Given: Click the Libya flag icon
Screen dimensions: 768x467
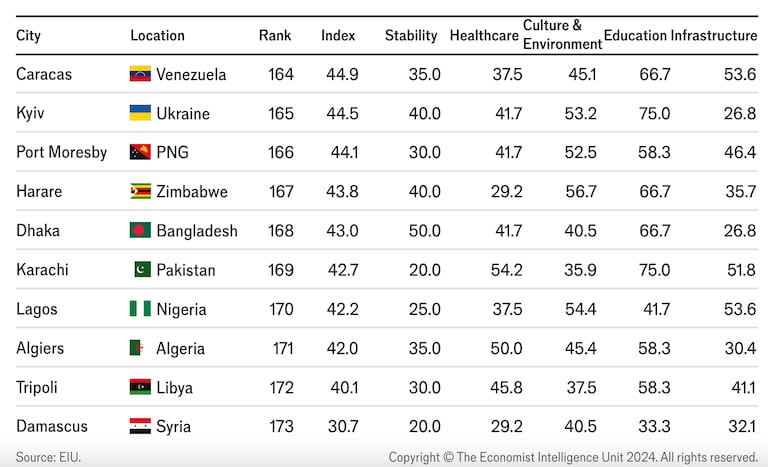Looking at the screenshot, I should pyautogui.click(x=140, y=387).
